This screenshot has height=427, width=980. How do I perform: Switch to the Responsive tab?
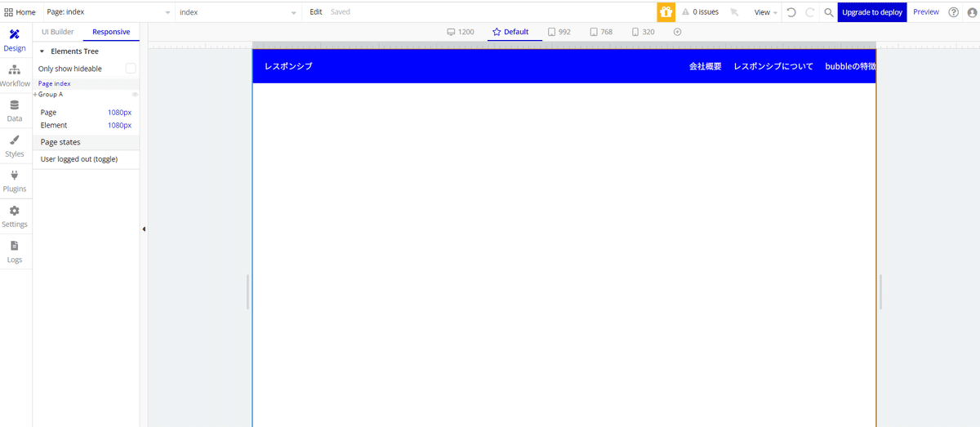pos(111,32)
